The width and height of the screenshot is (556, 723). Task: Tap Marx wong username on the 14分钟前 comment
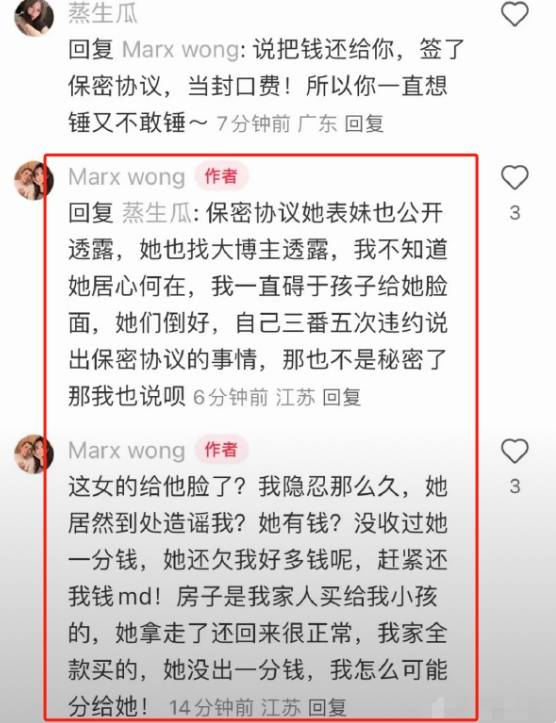tap(127, 450)
